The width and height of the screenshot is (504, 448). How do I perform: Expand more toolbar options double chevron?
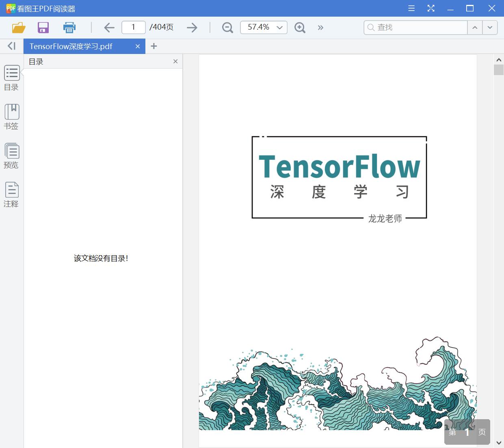point(320,28)
